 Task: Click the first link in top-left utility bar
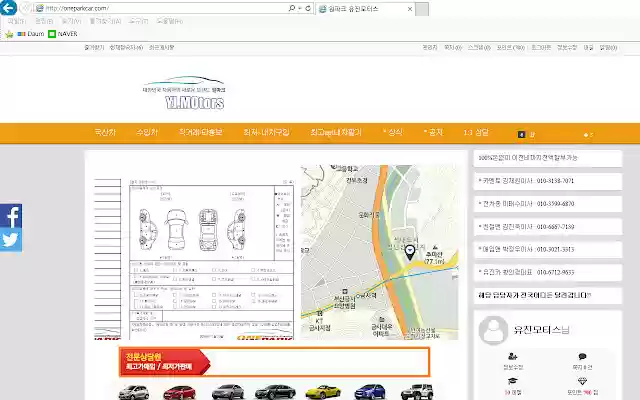click(94, 47)
